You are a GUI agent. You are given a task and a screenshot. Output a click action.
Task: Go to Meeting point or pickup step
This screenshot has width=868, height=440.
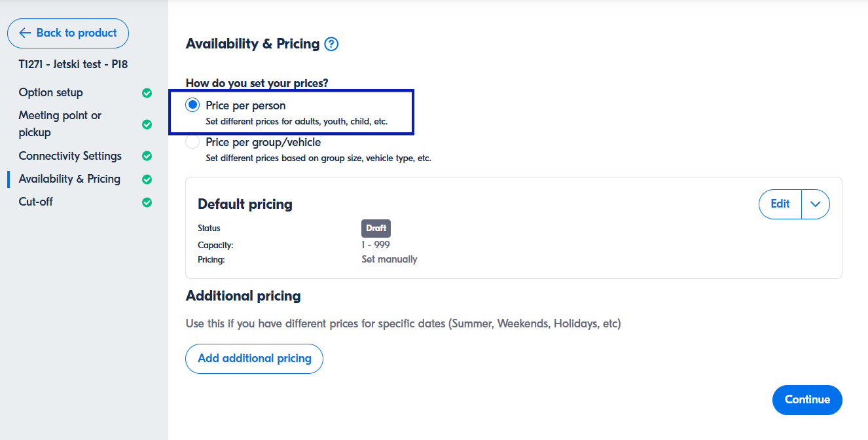(x=60, y=124)
